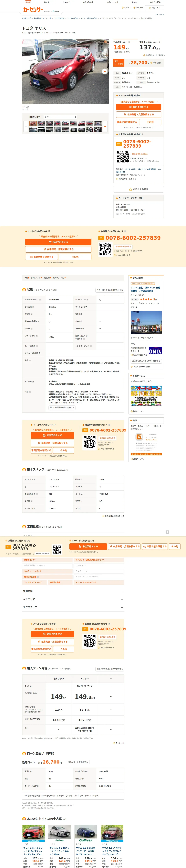This screenshot has height=868, width=186.
Task: Open the help icon next to 修復歴 in the 状態 table
Action: click(x=31, y=314)
